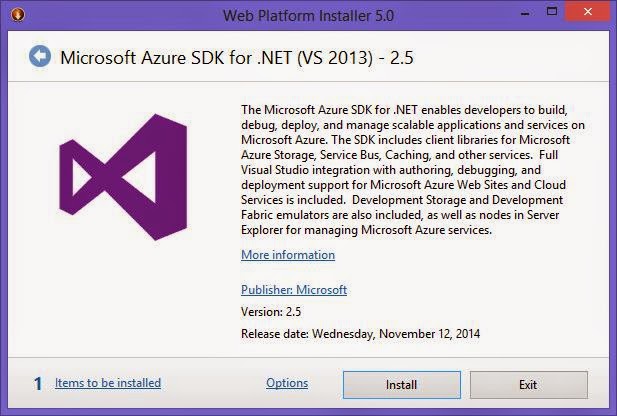Open the More information link

(x=288, y=255)
